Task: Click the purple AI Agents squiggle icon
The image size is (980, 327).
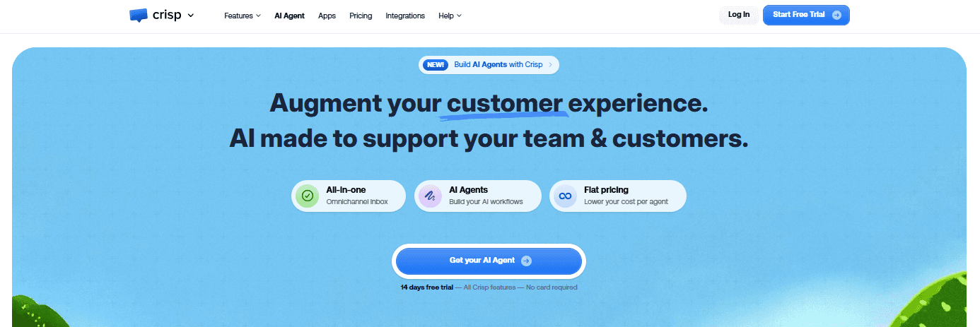Action: (x=430, y=196)
